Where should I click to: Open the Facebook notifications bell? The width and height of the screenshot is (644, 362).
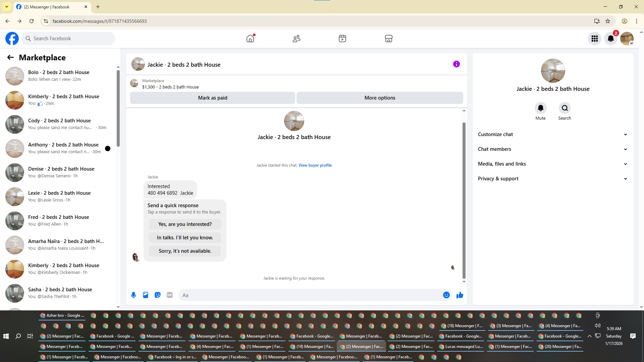click(x=611, y=39)
